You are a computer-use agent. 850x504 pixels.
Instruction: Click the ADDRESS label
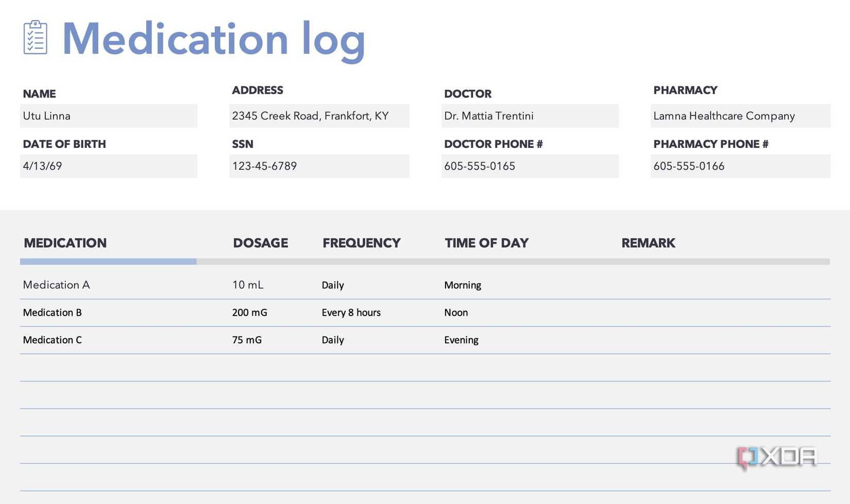pyautogui.click(x=258, y=90)
